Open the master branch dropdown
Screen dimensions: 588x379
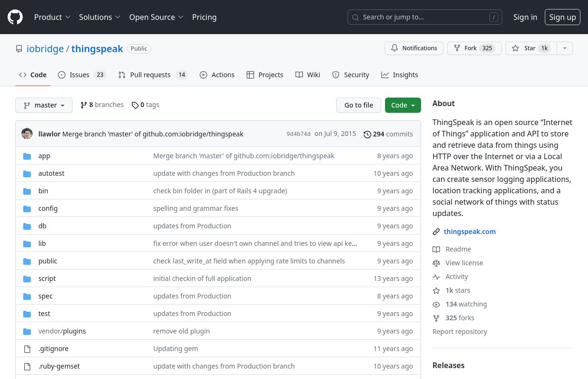tap(44, 105)
